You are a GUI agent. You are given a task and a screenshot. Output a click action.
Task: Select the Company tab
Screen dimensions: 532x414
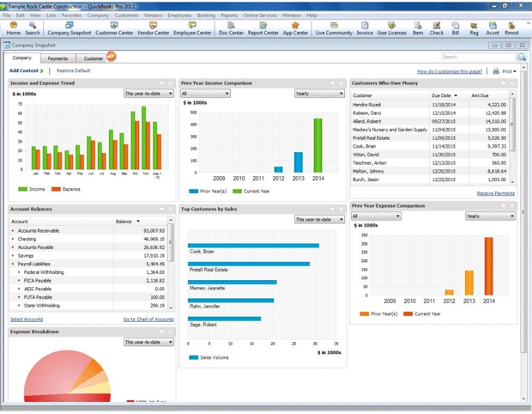click(22, 58)
